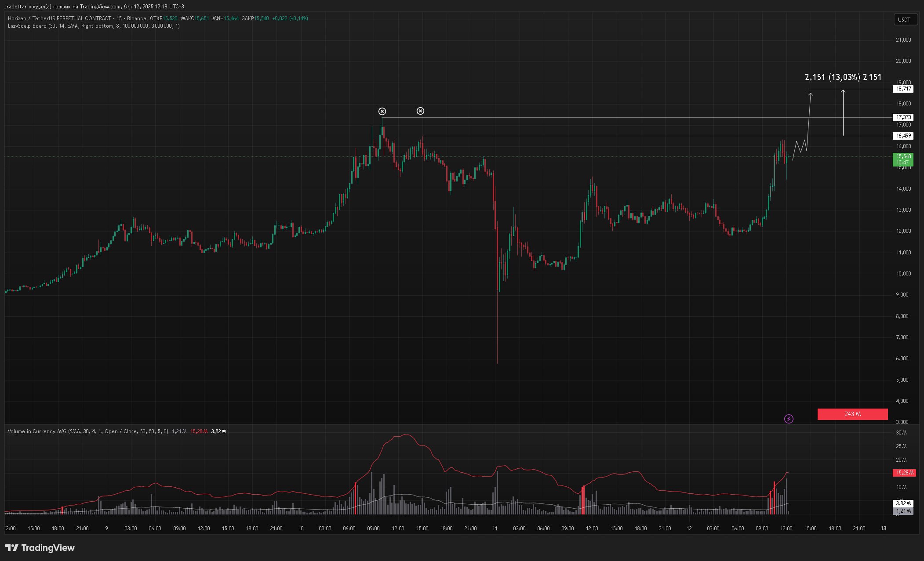Click the purple lightning bolt icon

coord(789,419)
